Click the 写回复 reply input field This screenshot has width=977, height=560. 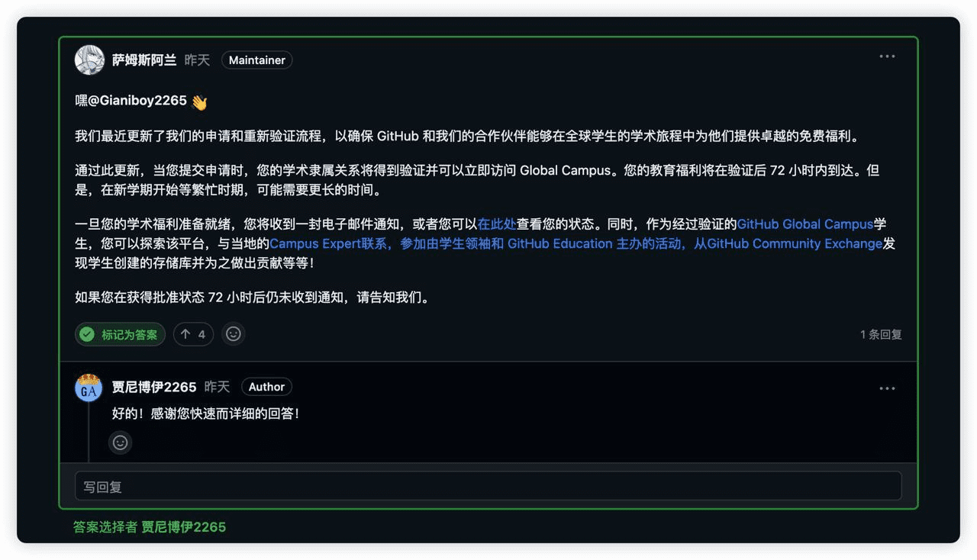488,486
